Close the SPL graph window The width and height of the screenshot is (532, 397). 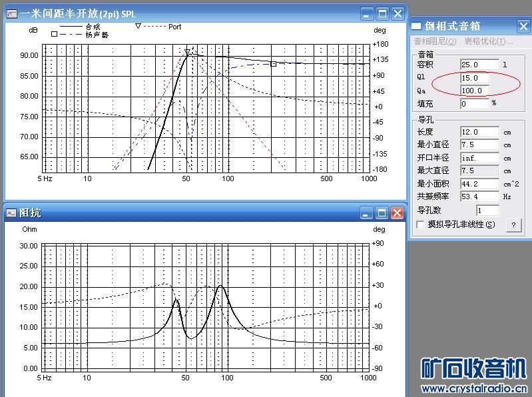pyautogui.click(x=398, y=14)
